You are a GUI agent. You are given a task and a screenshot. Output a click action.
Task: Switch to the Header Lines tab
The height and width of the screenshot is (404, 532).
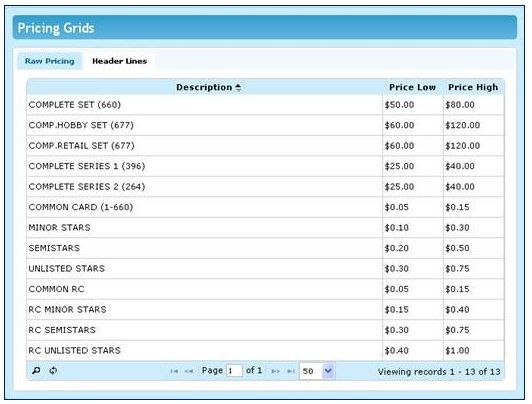119,61
